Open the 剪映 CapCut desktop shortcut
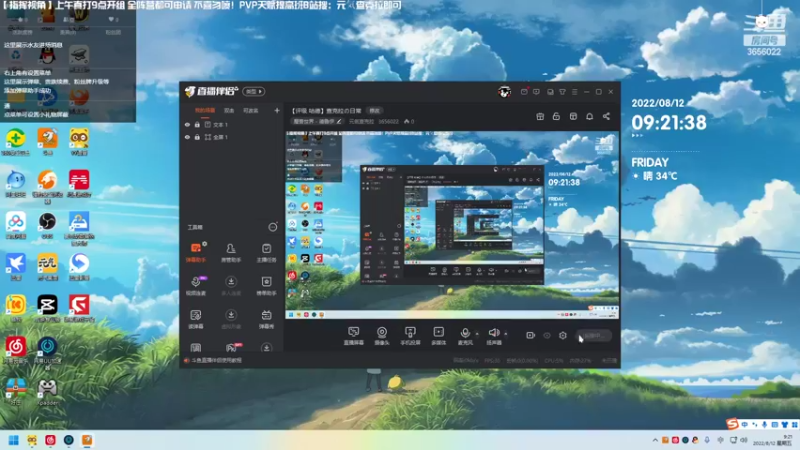The width and height of the screenshot is (800, 450). (x=47, y=309)
